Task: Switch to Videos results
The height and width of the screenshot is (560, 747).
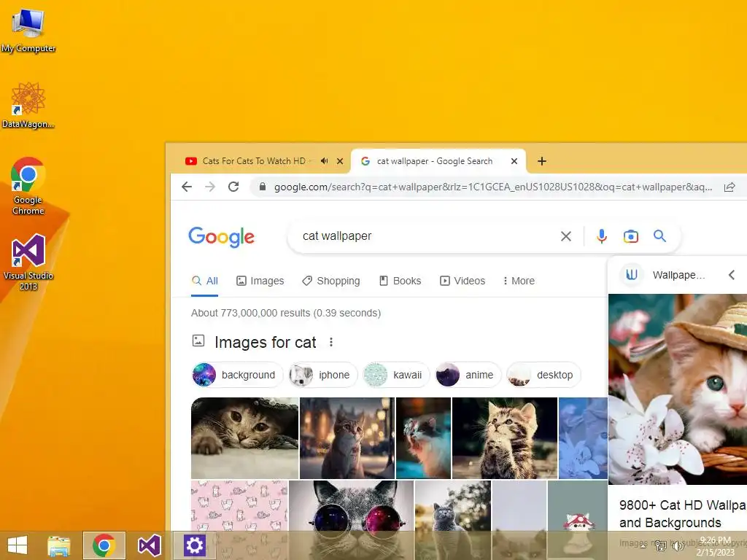Action: [x=462, y=281]
